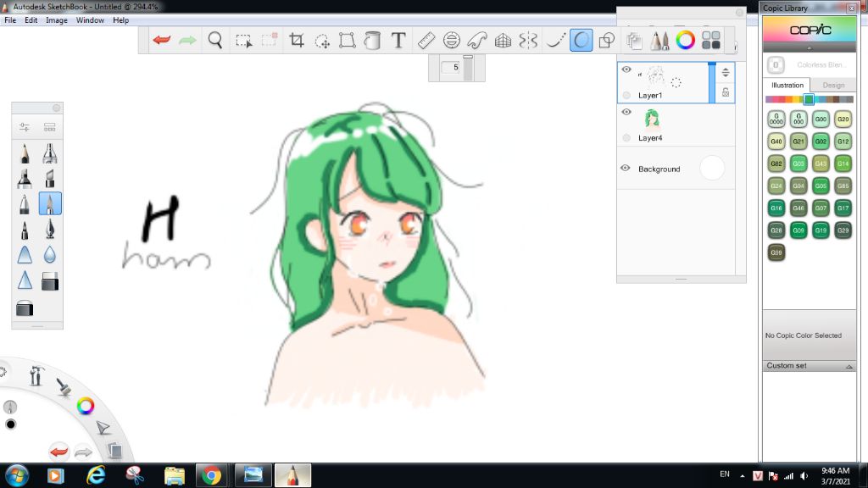Image resolution: width=868 pixels, height=488 pixels.
Task: Pick the Flood Fill bucket tool
Action: [373, 40]
